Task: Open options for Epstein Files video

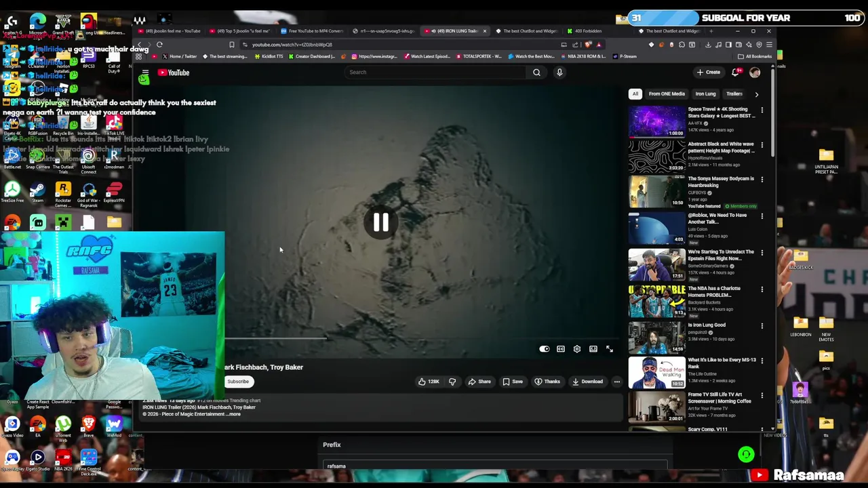Action: (x=762, y=253)
